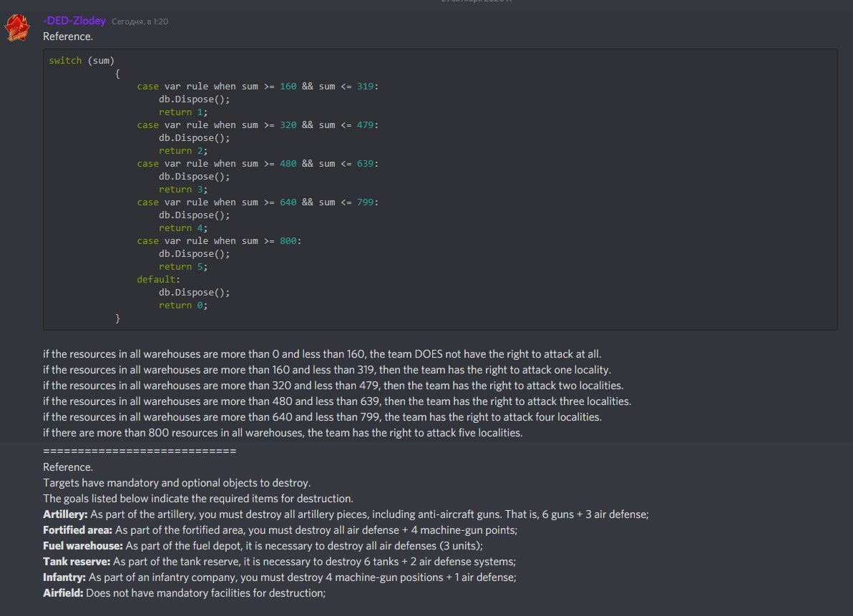
Task: Open the -DED-Zlodey username profile
Action: (74, 21)
